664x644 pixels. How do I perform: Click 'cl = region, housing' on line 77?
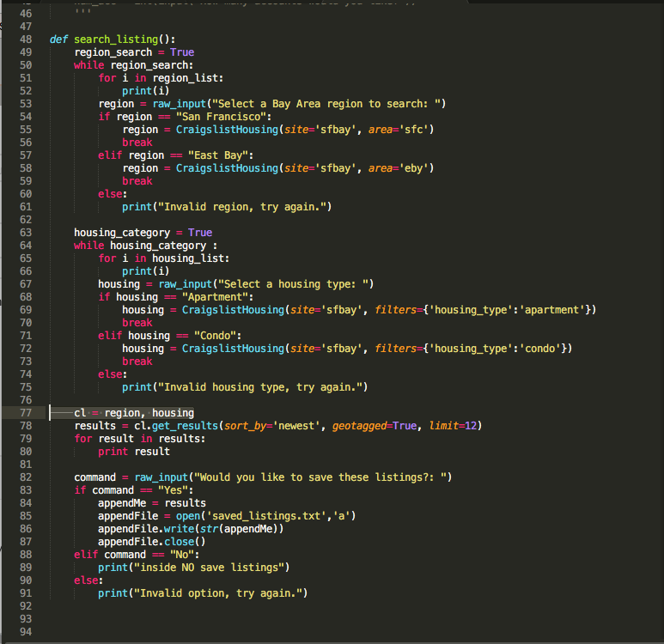pos(134,413)
